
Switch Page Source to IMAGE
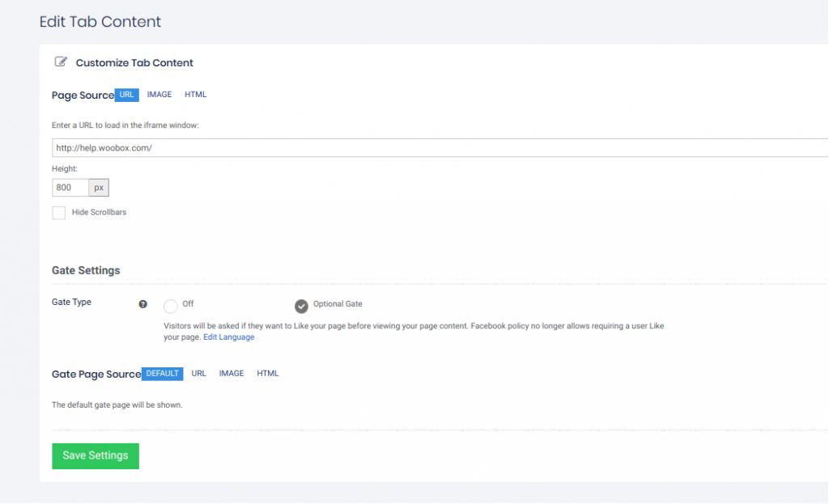coord(159,95)
